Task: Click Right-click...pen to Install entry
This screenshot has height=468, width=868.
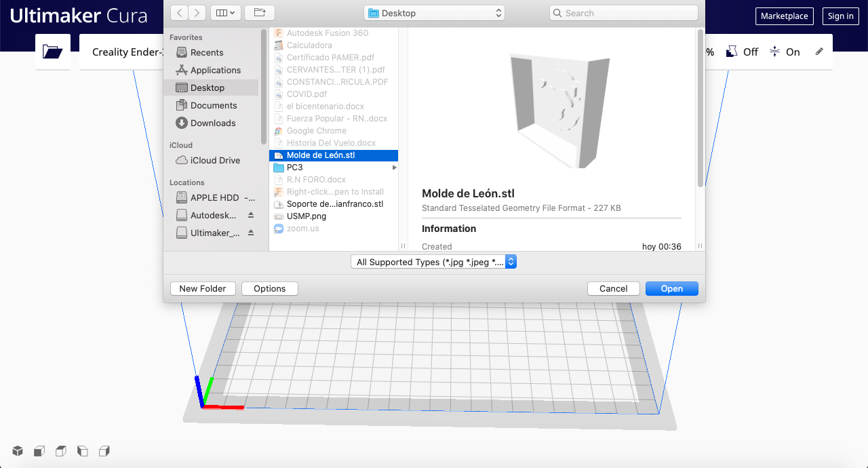Action: coord(334,192)
